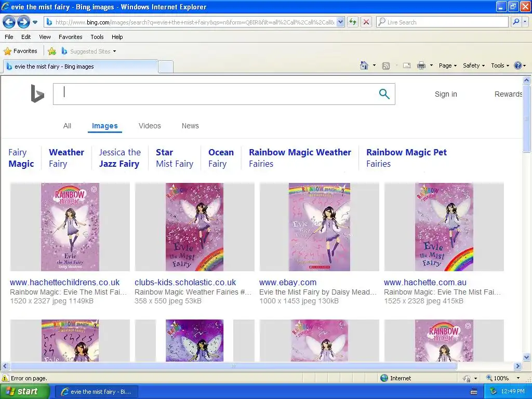Click the www.hachette.com.au link
The image size is (532, 399).
pos(425,282)
